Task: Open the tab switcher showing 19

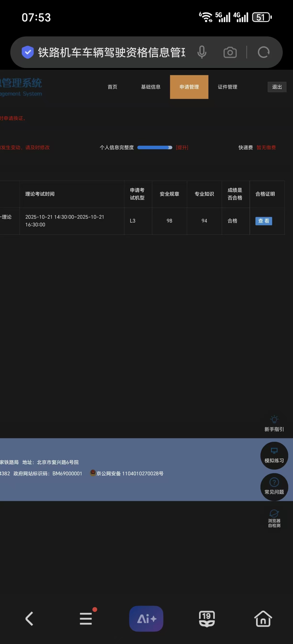Action: (207, 619)
